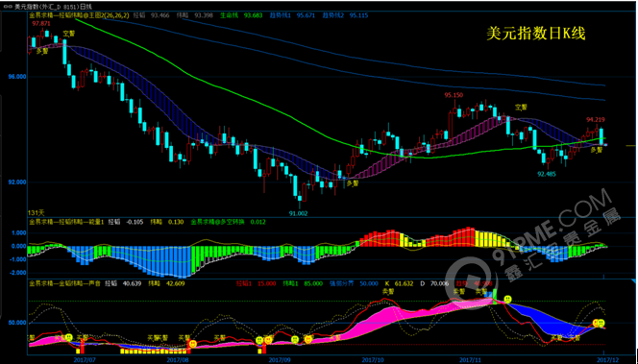638x364 pixels.
Task: Click the price label 94.219
Action: tap(596, 119)
